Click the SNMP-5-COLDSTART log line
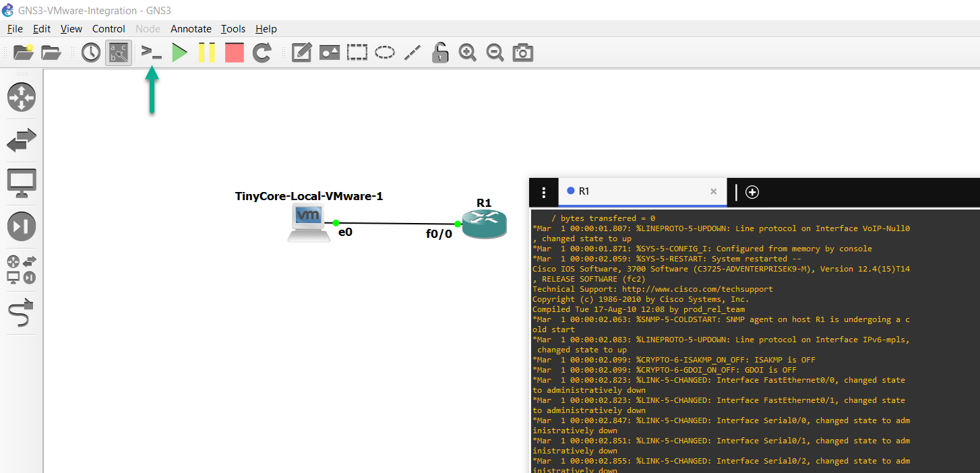Screen dimensions: 980x473 click(721, 324)
